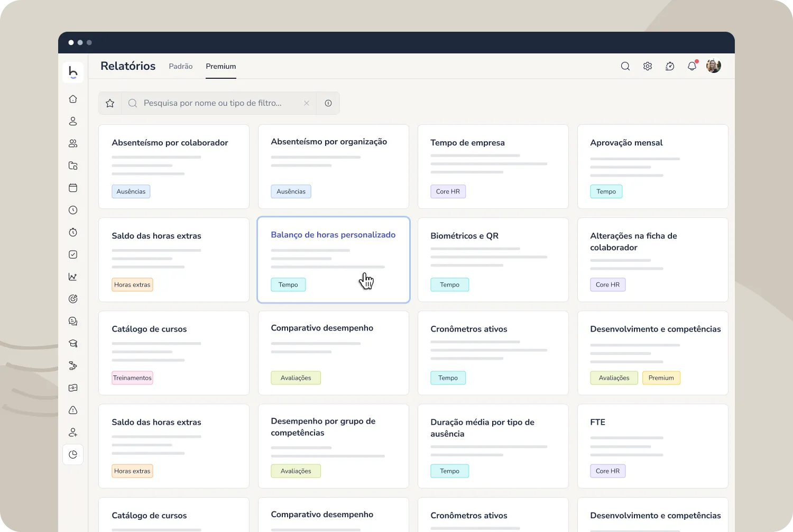Open the org chart workflow sidebar icon
The image size is (793, 532).
[73, 365]
